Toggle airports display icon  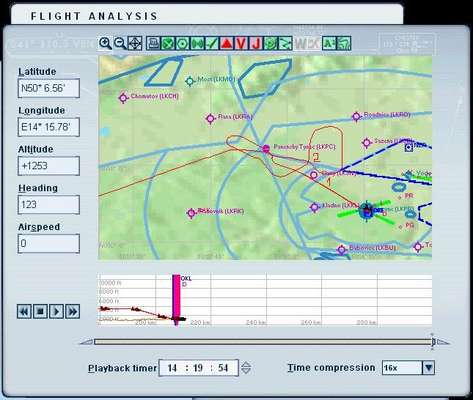tap(168, 43)
